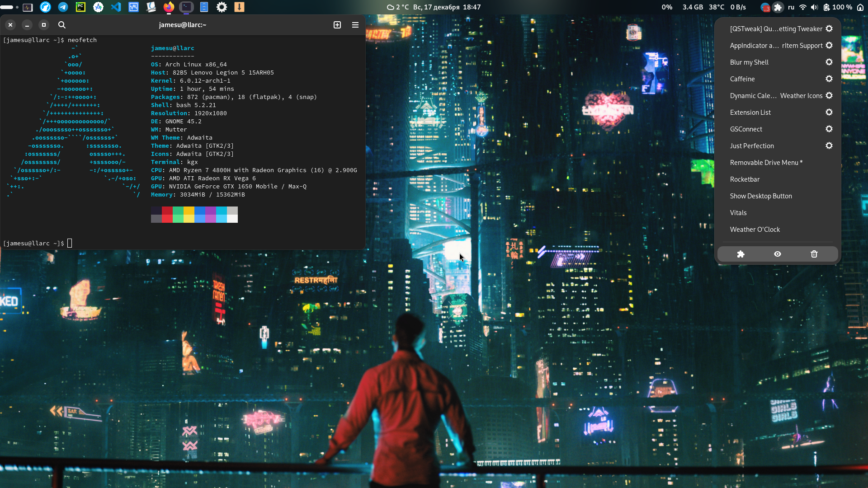Screen dimensions: 868x488
Task: Click the volume speaker icon in the tray
Action: [x=814, y=7]
